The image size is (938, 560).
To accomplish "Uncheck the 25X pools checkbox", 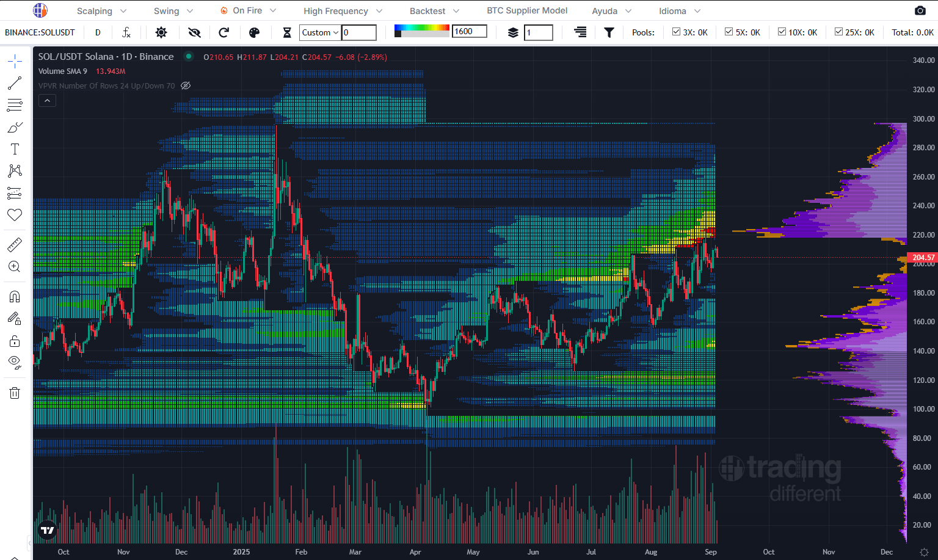I will (x=838, y=32).
